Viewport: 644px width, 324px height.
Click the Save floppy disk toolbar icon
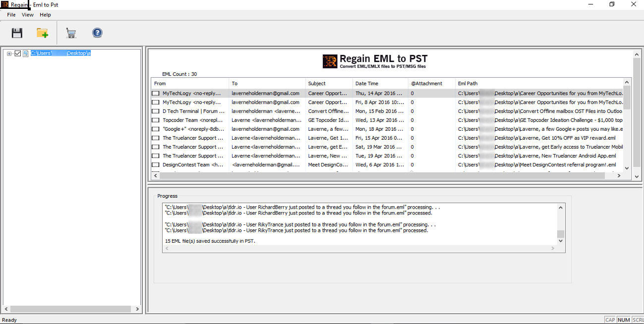coord(17,33)
